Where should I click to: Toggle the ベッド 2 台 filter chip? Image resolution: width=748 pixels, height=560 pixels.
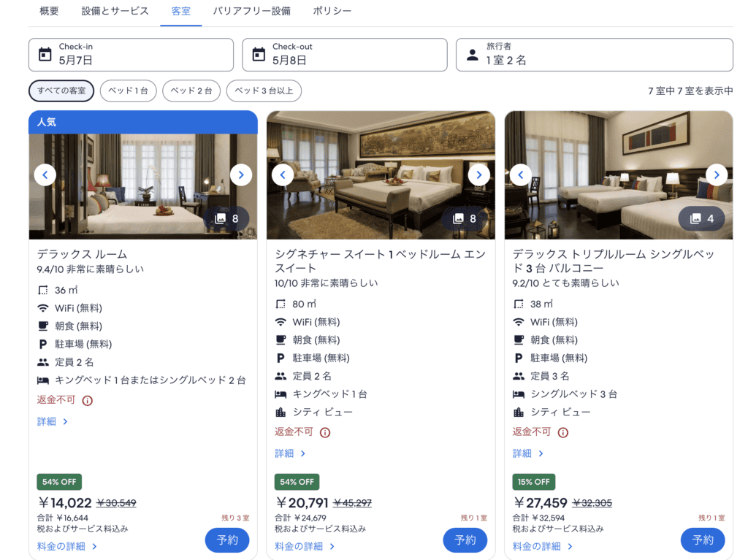[191, 91]
